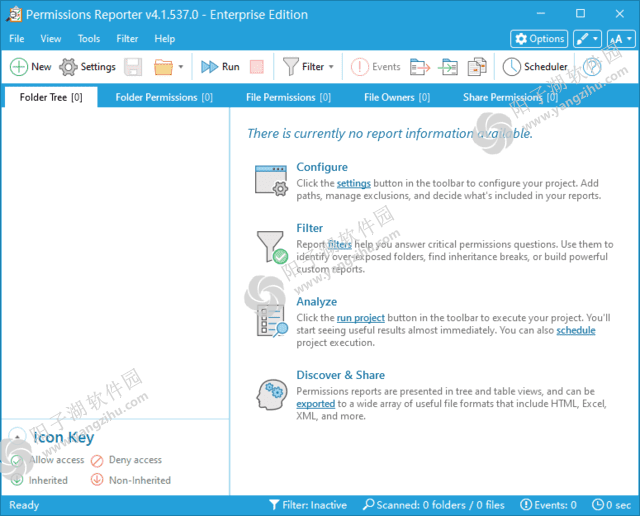Click the import report icon with green arrow
Screen dimensions: 640x516
coord(448,67)
